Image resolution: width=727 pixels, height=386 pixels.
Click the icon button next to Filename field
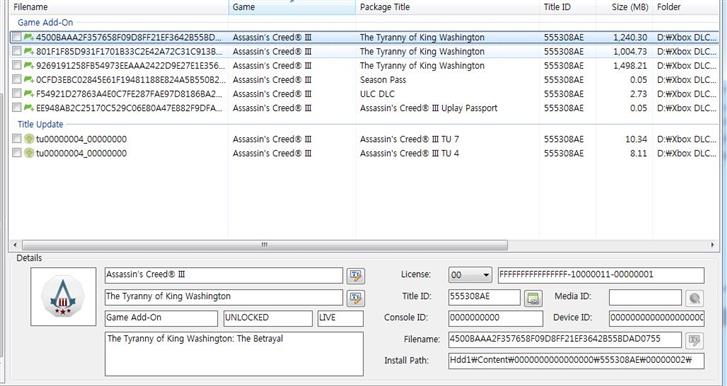(694, 341)
